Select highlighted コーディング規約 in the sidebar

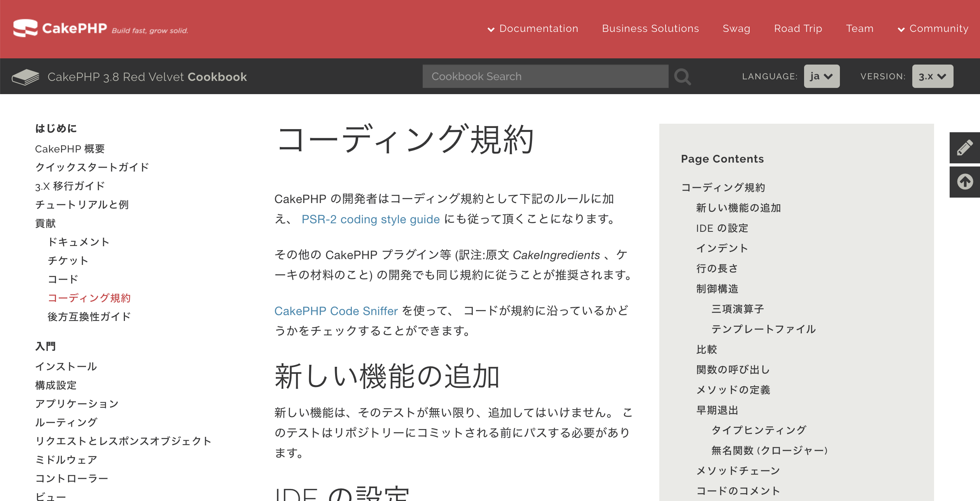[89, 298]
